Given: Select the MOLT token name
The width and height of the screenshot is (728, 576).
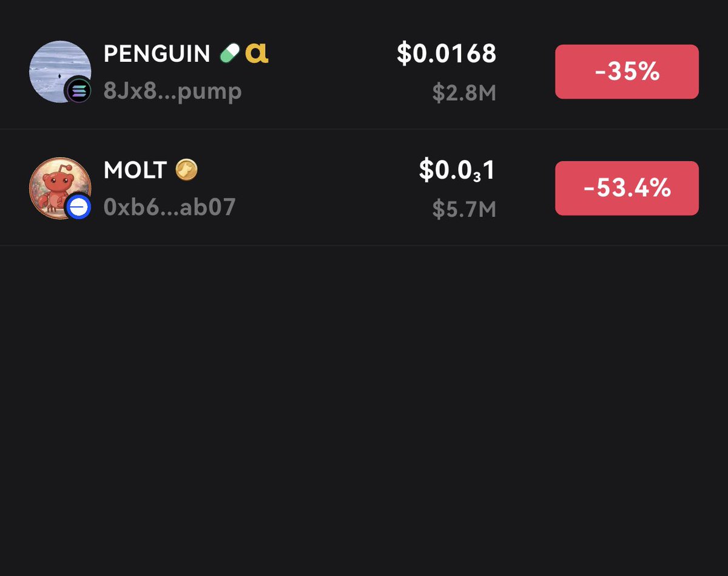Looking at the screenshot, I should pyautogui.click(x=135, y=171).
